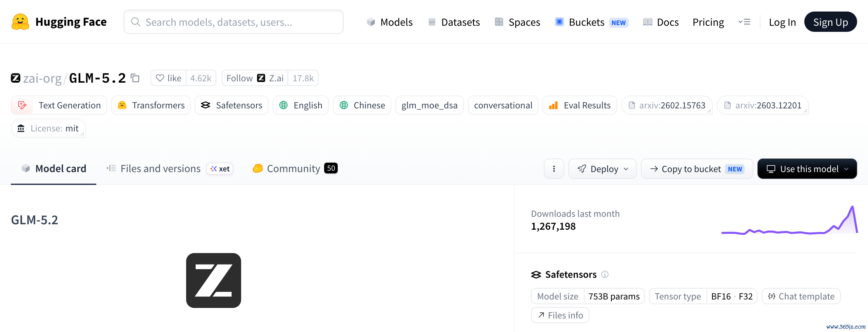
Task: Click the Hugging Face emoji logo
Action: 20,22
